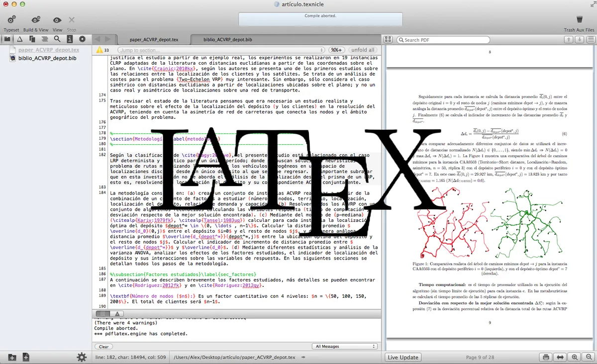
Task: Fit PDF to width arrows icon
Action: tap(560, 357)
